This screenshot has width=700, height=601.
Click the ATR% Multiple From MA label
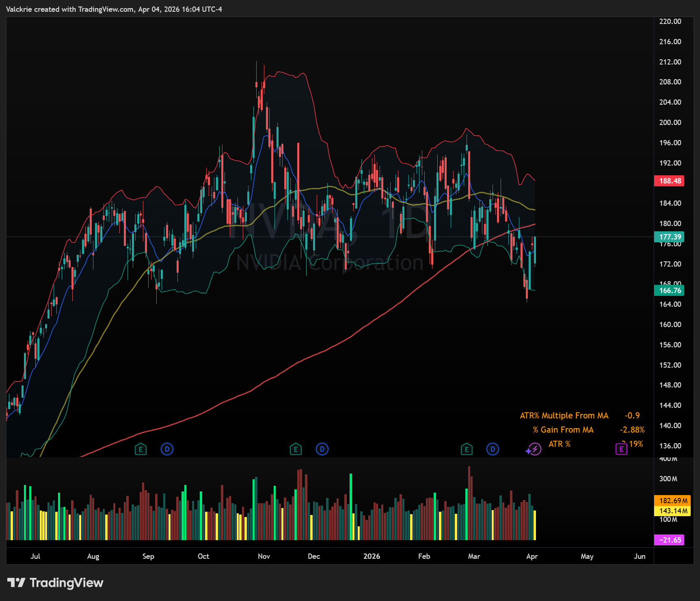pos(564,416)
